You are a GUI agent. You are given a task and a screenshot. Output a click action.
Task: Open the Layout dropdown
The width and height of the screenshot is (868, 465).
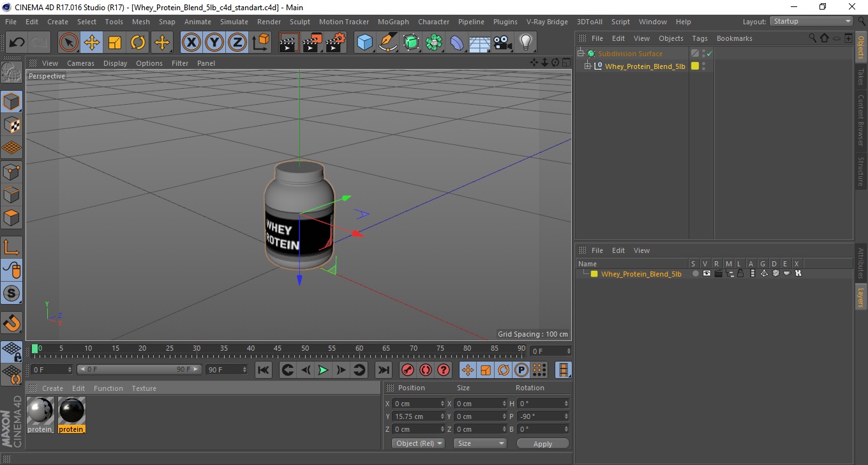tap(812, 21)
